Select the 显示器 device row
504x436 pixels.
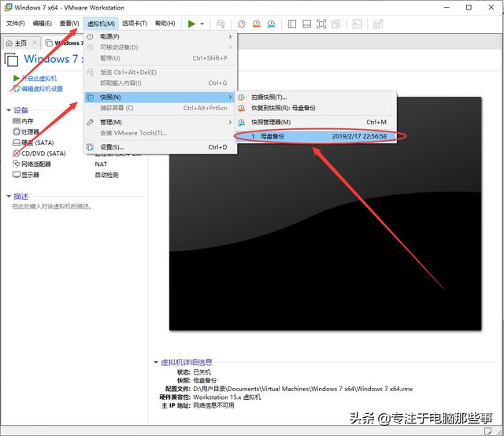26,175
